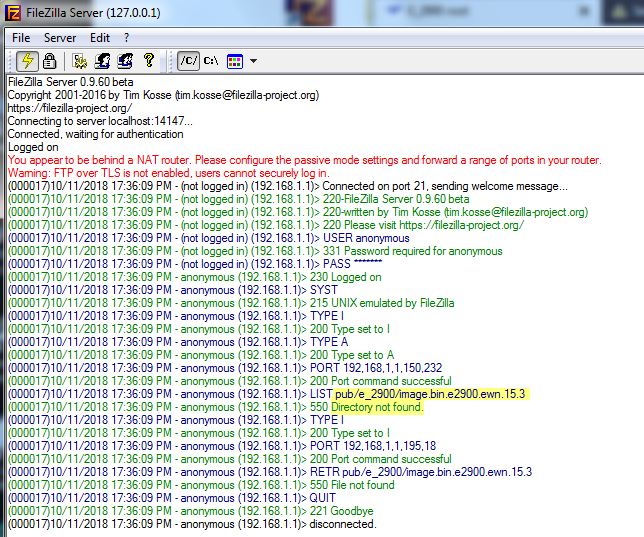Open server settings gear icon
644x537 pixels.
coord(80,61)
